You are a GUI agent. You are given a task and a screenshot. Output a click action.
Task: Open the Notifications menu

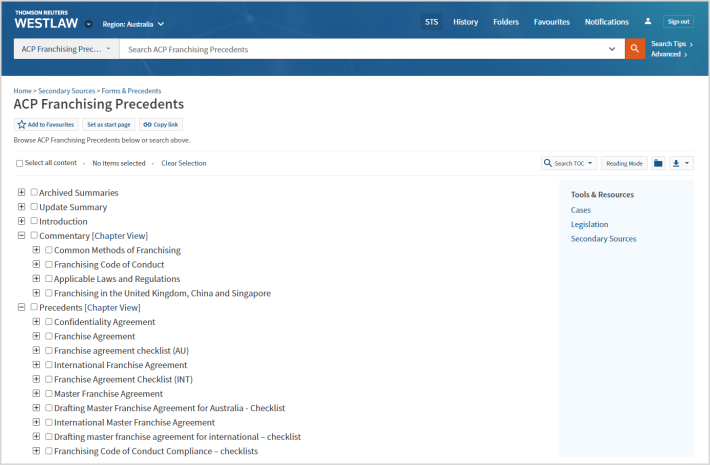(607, 22)
